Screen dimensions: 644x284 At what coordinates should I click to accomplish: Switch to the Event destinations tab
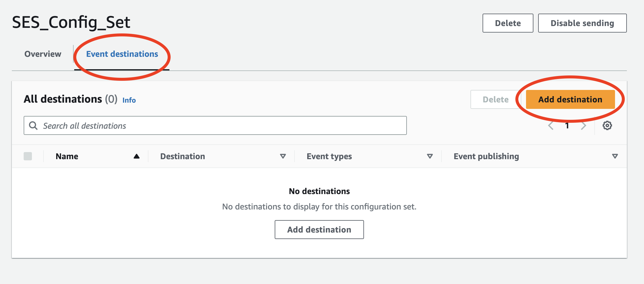point(122,54)
